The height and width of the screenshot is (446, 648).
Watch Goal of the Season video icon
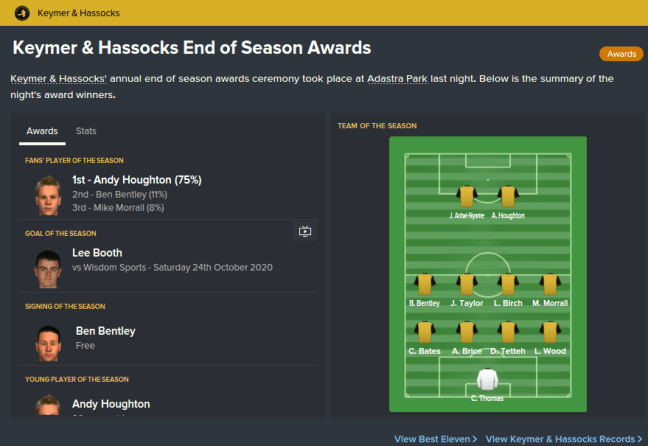306,232
